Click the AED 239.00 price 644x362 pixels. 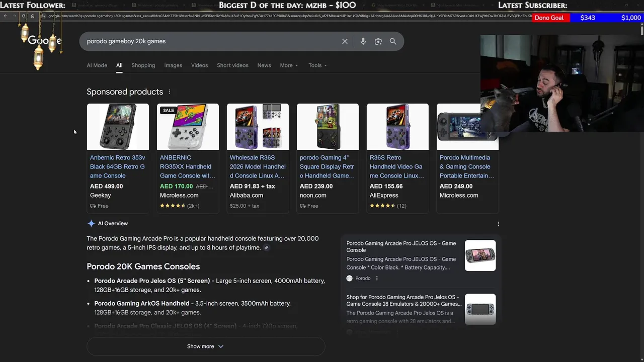click(316, 186)
